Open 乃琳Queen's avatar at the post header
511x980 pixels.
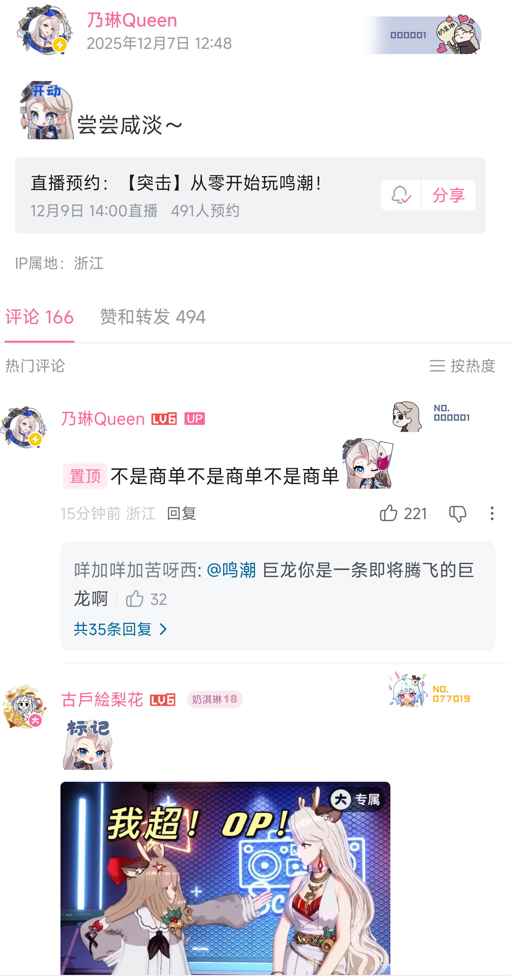(45, 30)
